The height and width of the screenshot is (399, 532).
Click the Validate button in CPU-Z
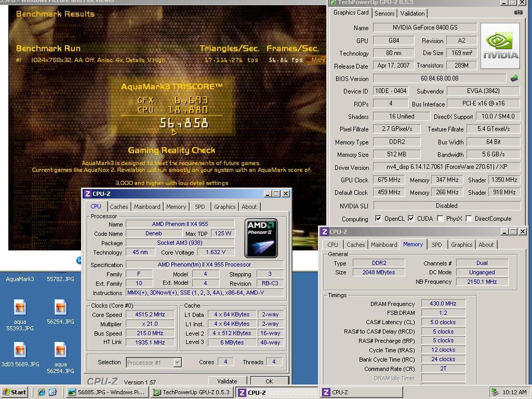(227, 381)
